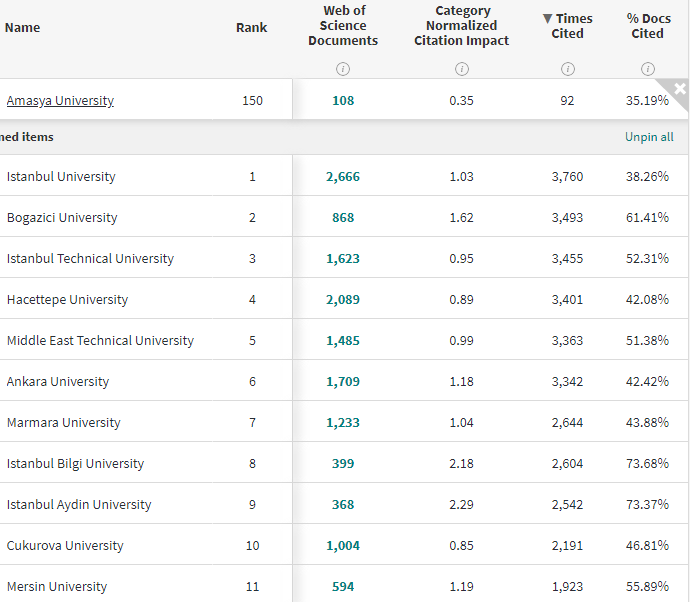Remove pinned Amasya University row with X
Viewport: 690px width, 602px height.
(x=680, y=89)
